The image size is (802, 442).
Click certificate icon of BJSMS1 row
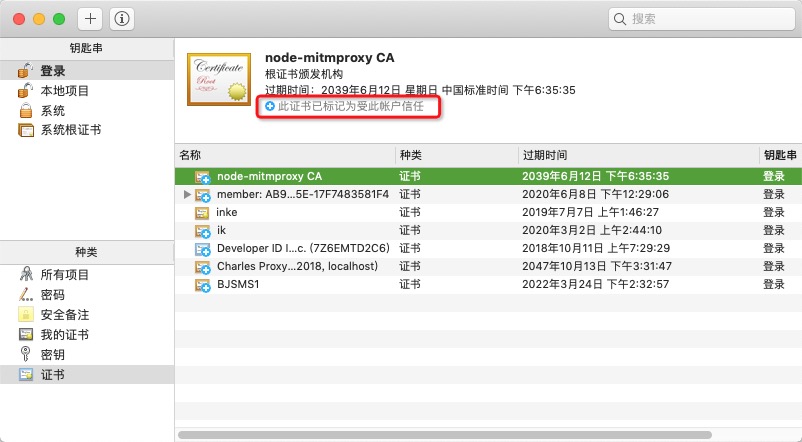(x=203, y=284)
